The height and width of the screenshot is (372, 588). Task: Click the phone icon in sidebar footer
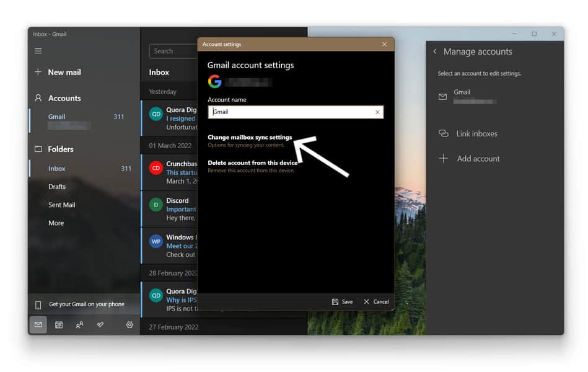click(x=38, y=305)
